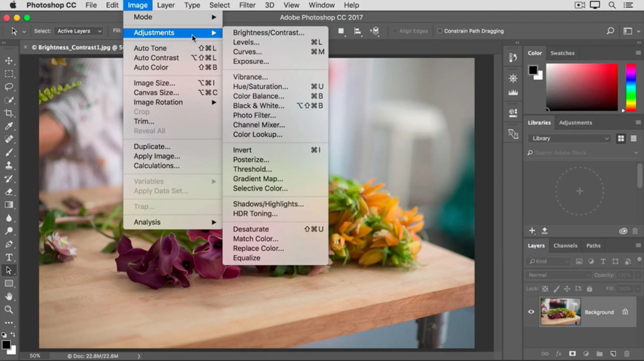
Task: Select Brightness/Contrast from Adjustments menu
Action: 268,32
